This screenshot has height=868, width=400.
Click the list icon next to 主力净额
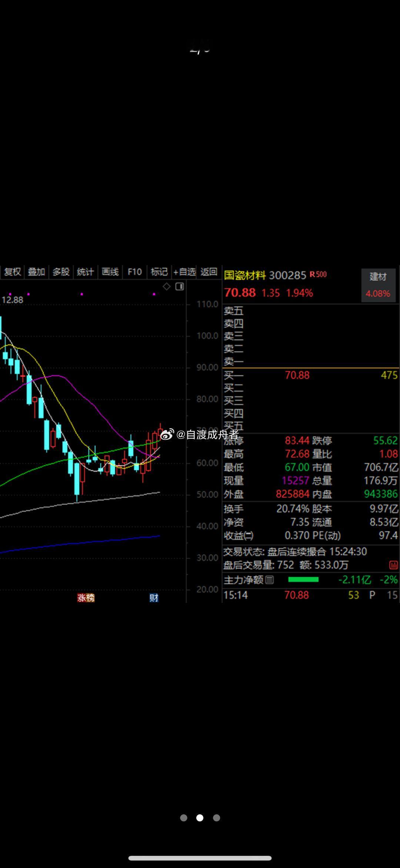click(270, 580)
